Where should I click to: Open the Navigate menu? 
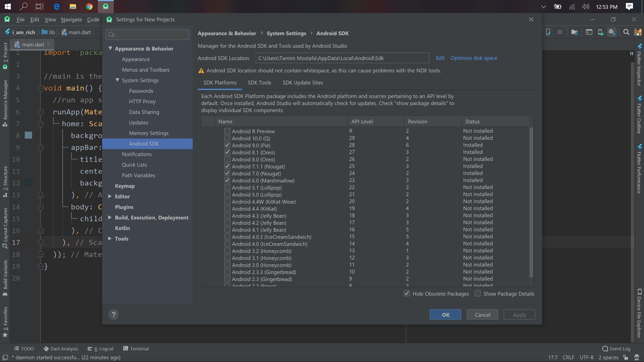71,20
